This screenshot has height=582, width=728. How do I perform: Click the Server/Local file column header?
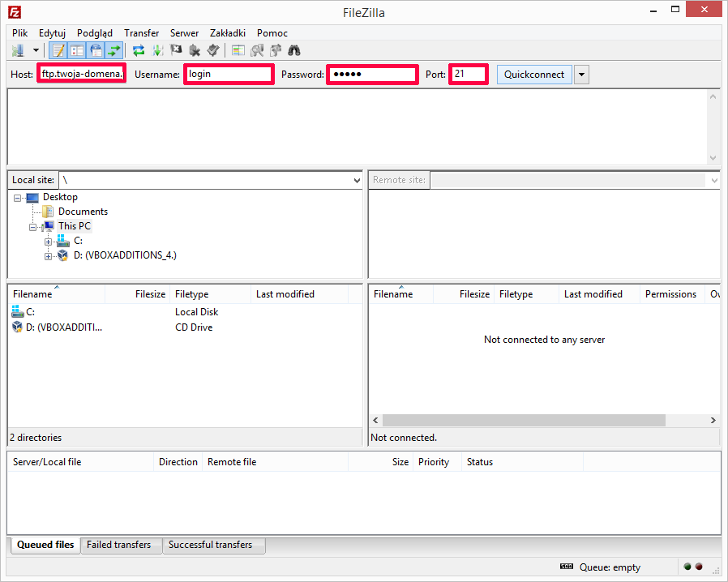click(x=81, y=462)
